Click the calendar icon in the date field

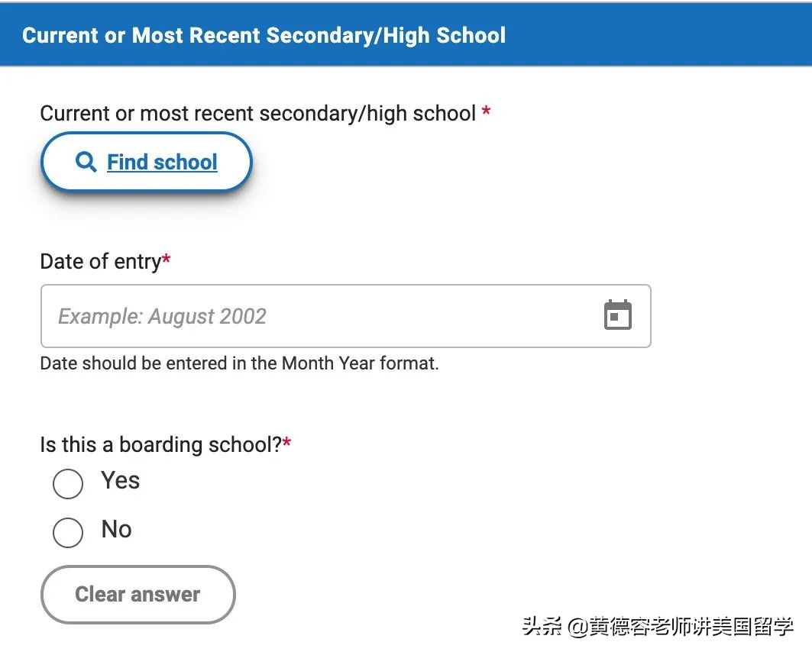point(617,315)
